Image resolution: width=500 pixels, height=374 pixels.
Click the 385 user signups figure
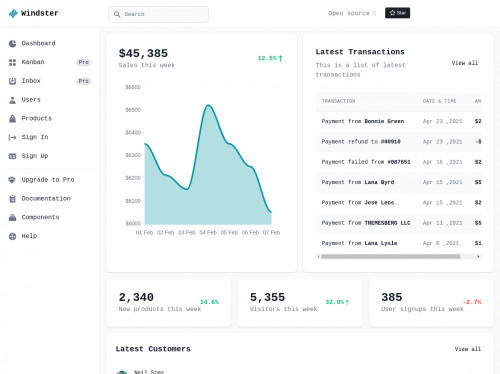[392, 297]
